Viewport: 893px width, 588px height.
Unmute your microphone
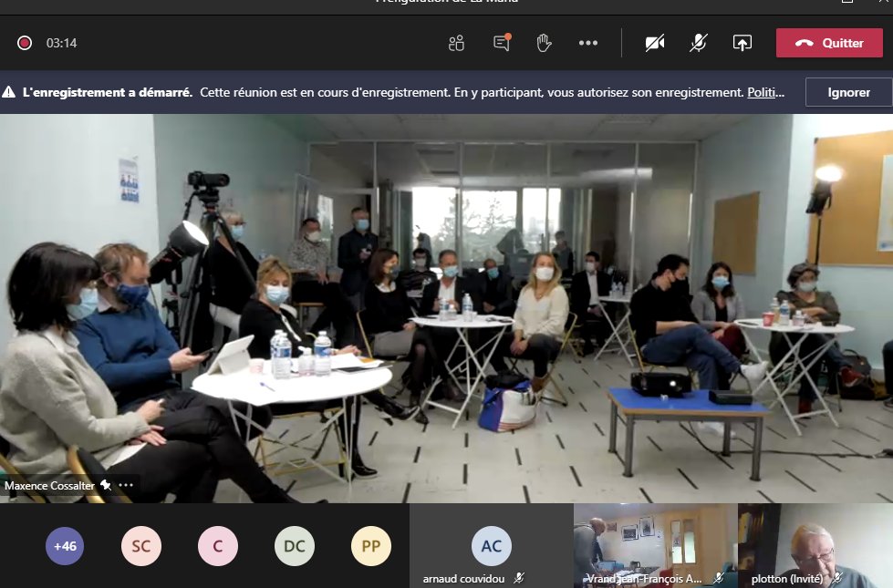[x=698, y=42]
